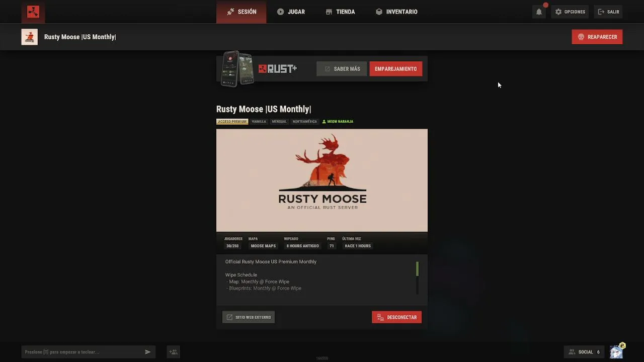Image resolution: width=644 pixels, height=362 pixels.
Task: Click the Rust+ logo
Action: point(278,69)
